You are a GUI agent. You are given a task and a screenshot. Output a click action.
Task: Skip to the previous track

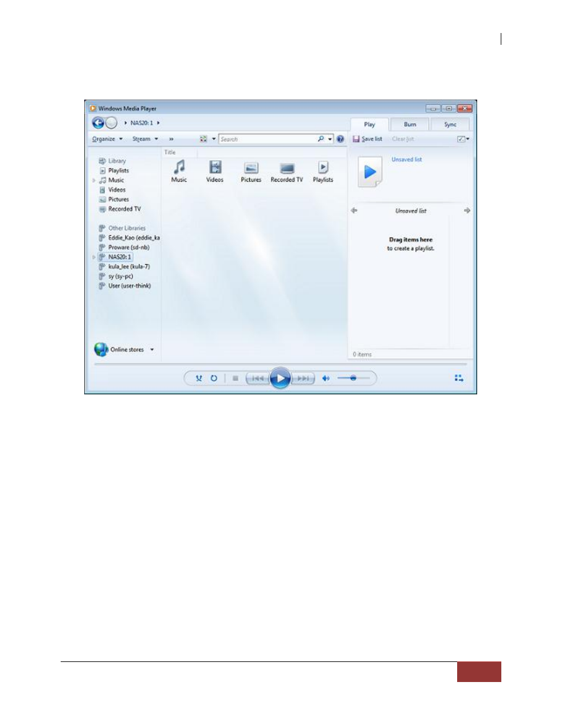257,378
